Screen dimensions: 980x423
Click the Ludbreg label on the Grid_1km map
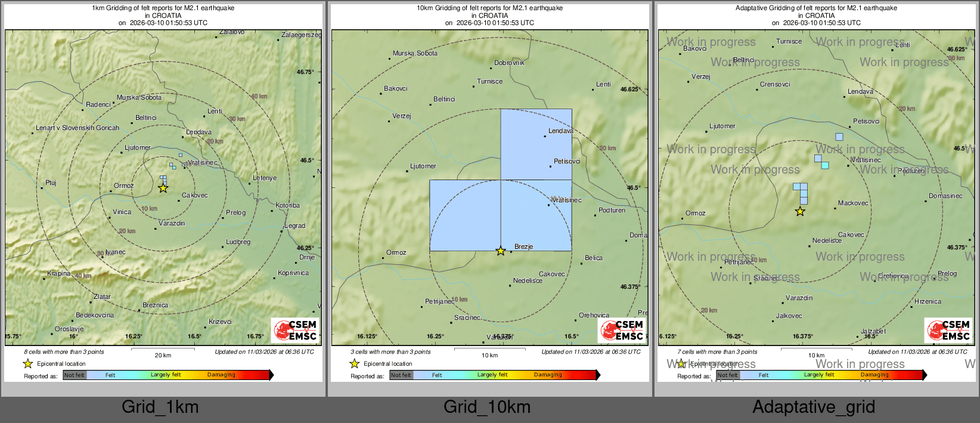[x=238, y=242]
